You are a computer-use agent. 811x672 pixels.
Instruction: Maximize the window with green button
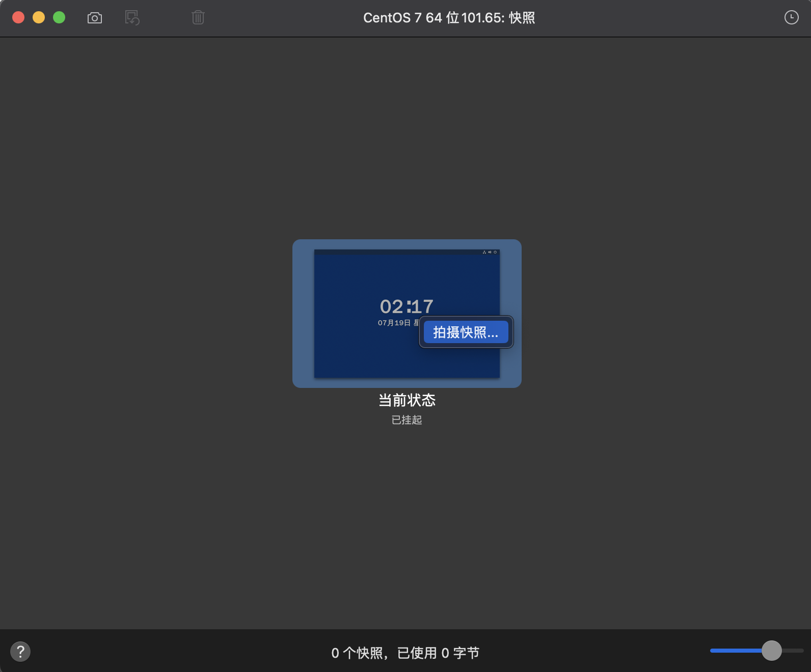59,17
